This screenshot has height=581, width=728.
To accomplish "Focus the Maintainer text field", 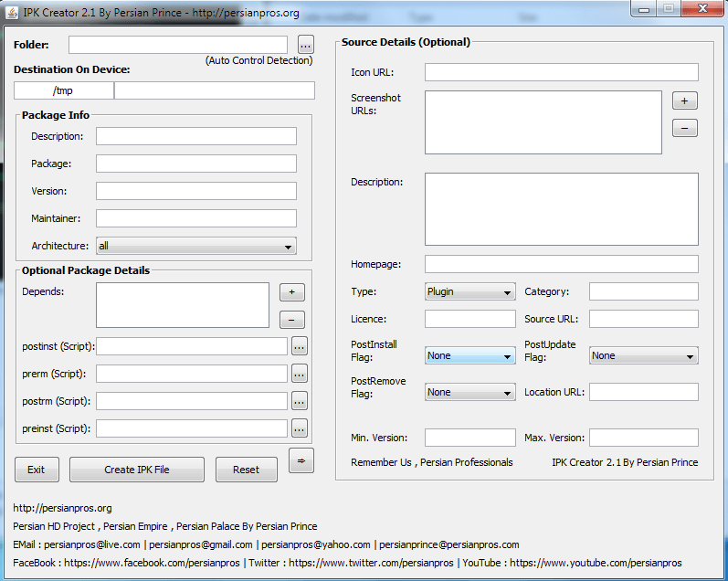I will [x=195, y=218].
